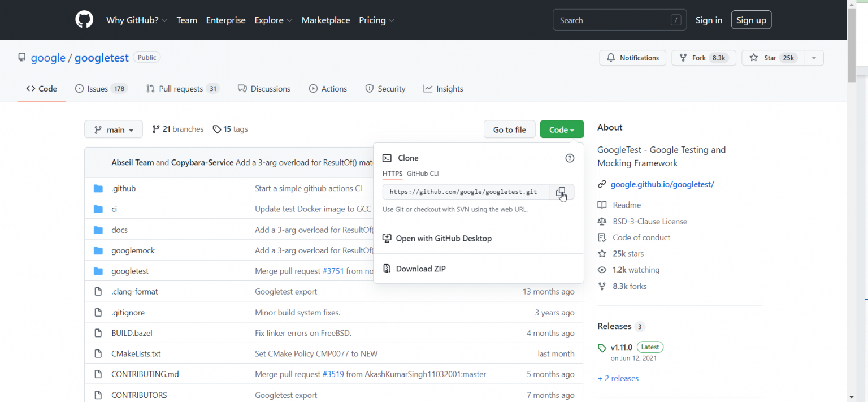The height and width of the screenshot is (402, 868).
Task: Click the GitHub Octocat logo
Action: coord(84,20)
